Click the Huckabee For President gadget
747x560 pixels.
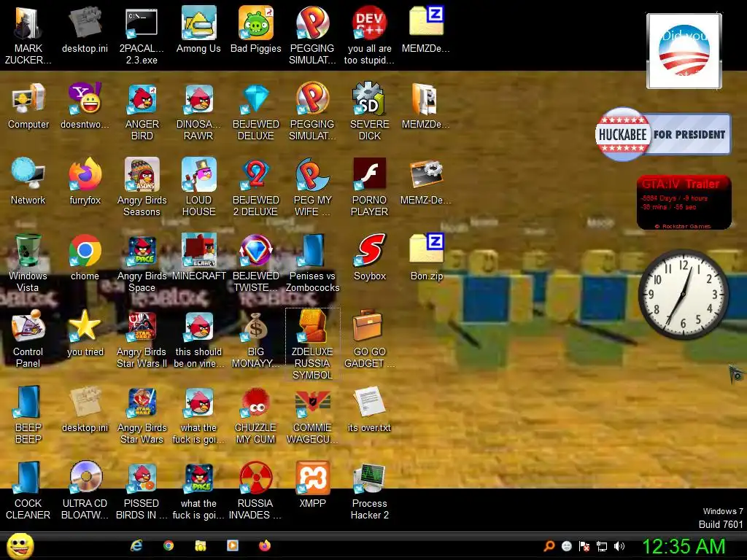(662, 134)
